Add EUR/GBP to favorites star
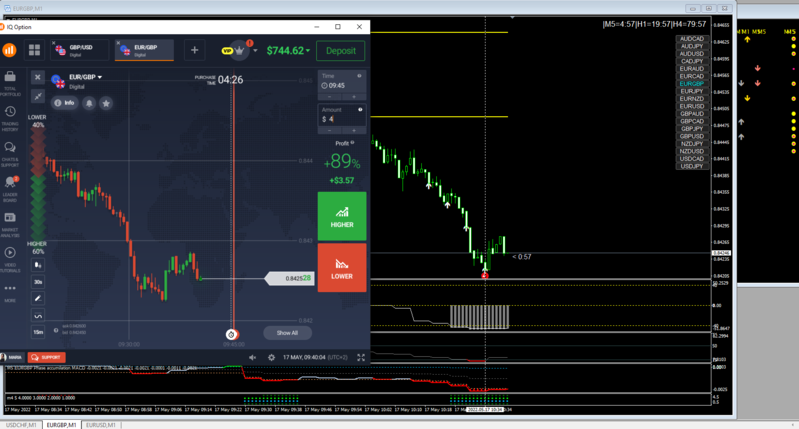Image resolution: width=799 pixels, height=429 pixels. coord(106,103)
